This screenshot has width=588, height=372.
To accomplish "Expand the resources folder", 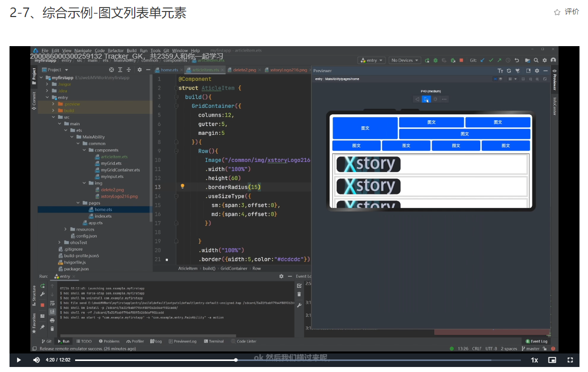I will [x=66, y=229].
